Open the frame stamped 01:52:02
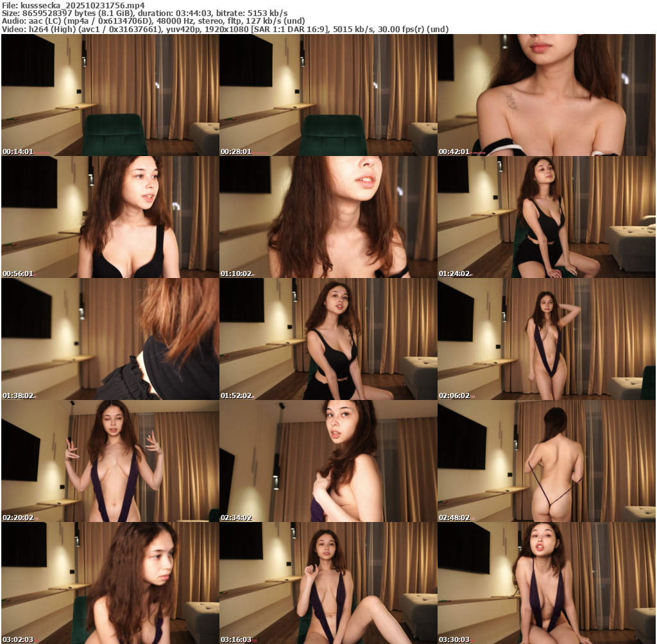 tap(328, 339)
